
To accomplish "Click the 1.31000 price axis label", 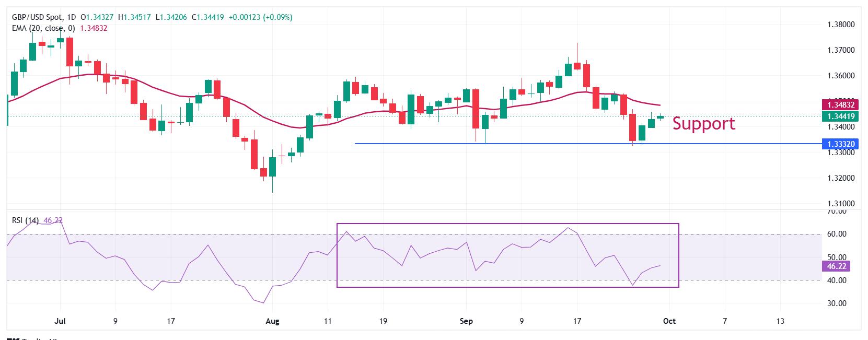I will point(841,204).
